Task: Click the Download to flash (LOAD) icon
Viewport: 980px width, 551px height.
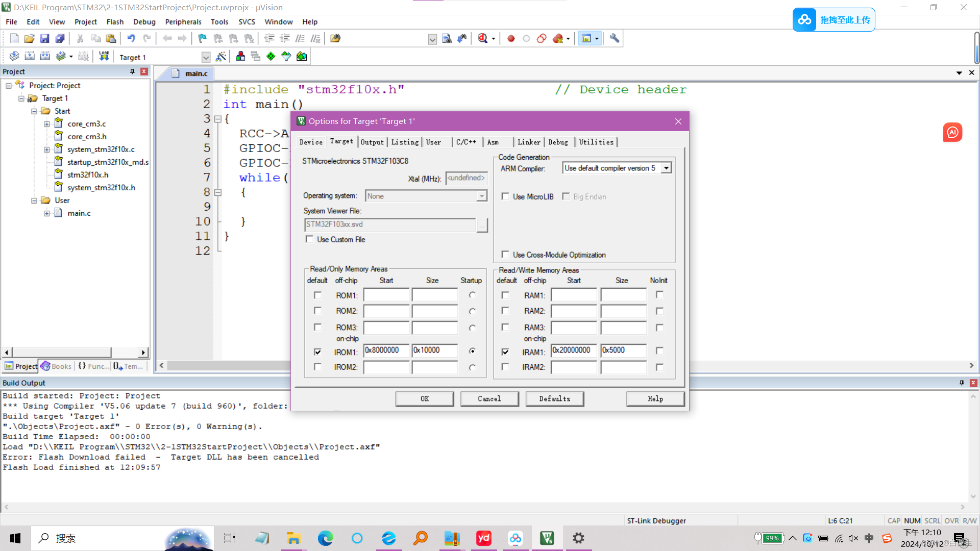Action: click(x=104, y=56)
